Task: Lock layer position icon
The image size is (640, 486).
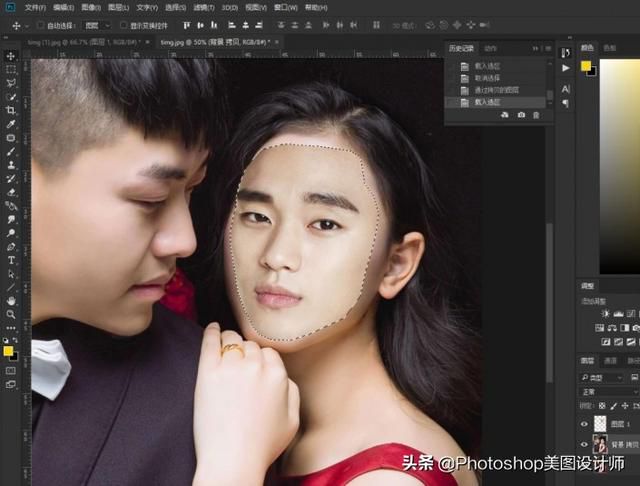Action: tap(625, 406)
